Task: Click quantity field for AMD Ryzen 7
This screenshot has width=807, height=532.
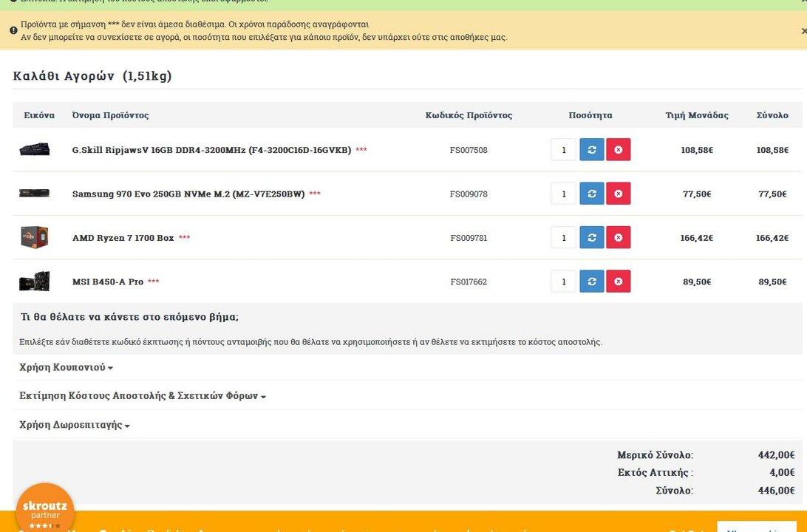Action: click(564, 238)
